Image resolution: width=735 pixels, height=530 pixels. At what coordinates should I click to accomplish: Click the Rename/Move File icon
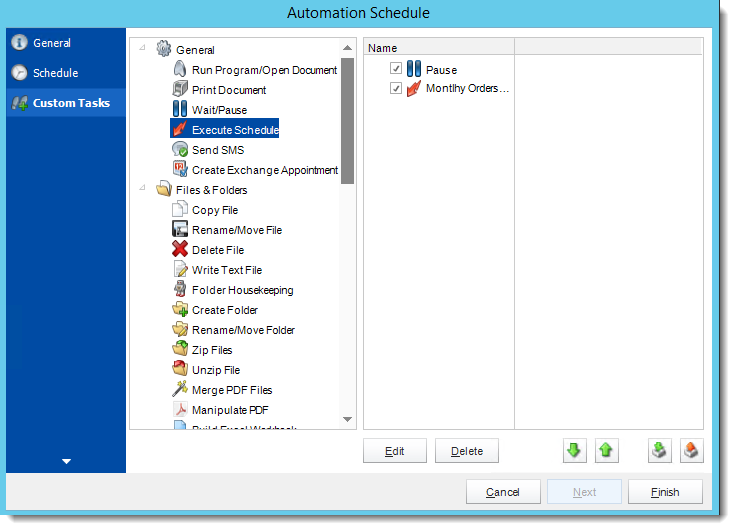point(180,229)
